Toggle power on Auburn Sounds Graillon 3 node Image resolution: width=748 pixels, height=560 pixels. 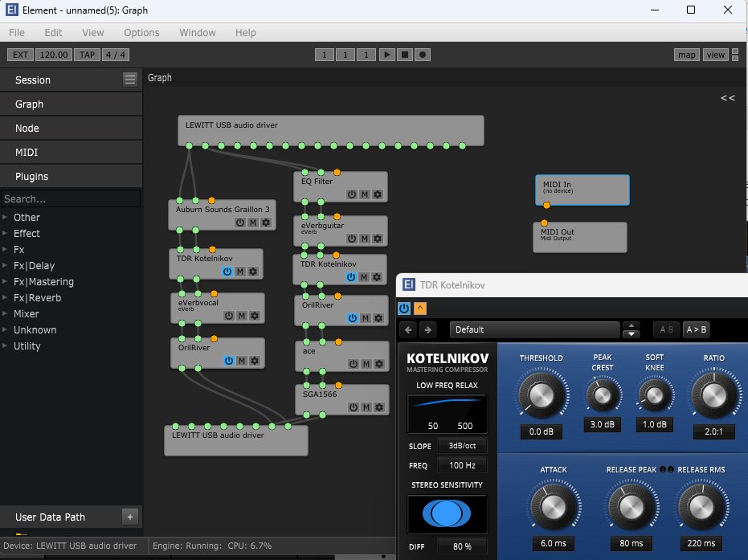240,223
